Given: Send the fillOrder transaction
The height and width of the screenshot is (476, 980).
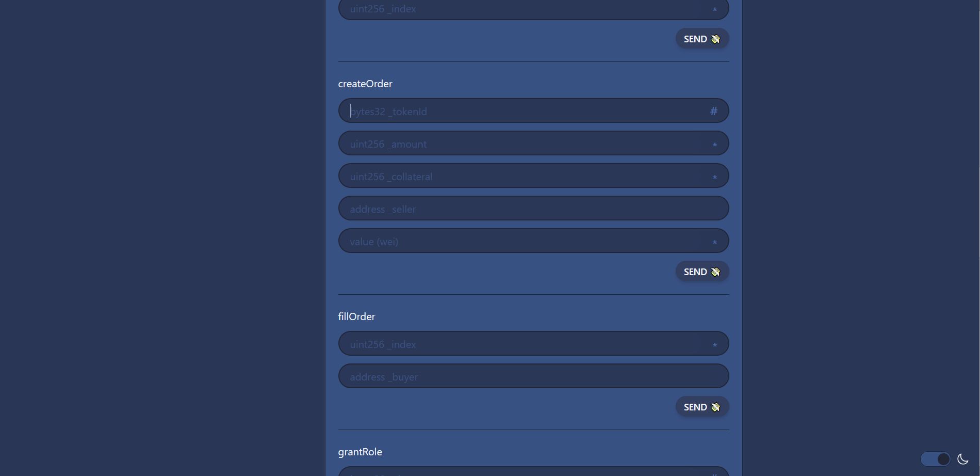Looking at the screenshot, I should 702,407.
